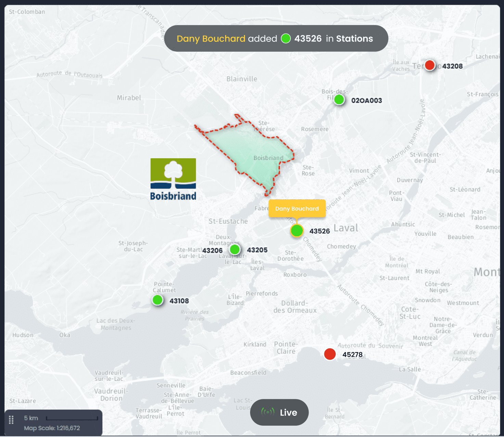Click the 43206 station label
The image size is (504, 437).
[x=212, y=250]
